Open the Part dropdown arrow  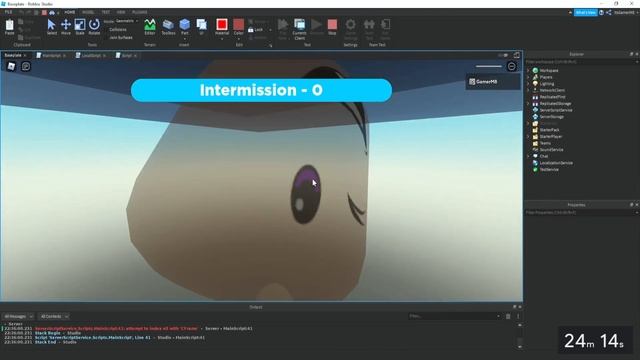pos(184,39)
